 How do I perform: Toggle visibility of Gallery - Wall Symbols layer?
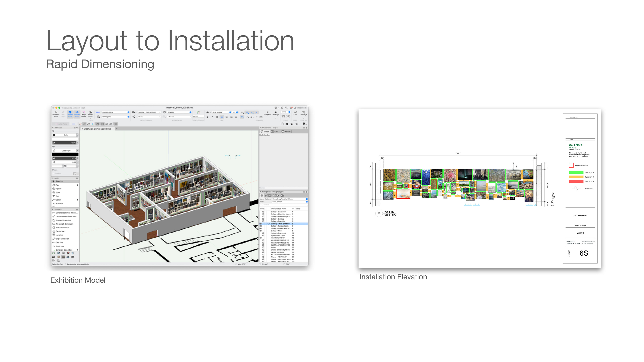[x=261, y=224]
